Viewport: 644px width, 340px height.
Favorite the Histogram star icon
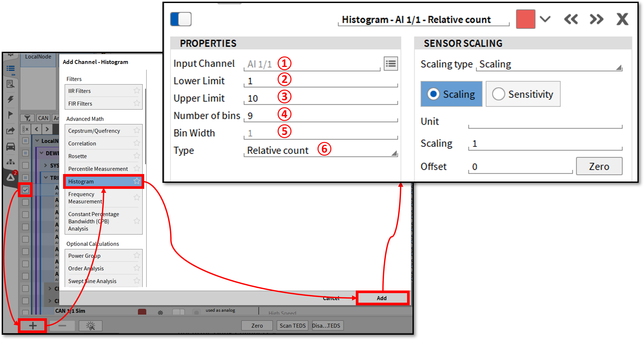point(137,181)
